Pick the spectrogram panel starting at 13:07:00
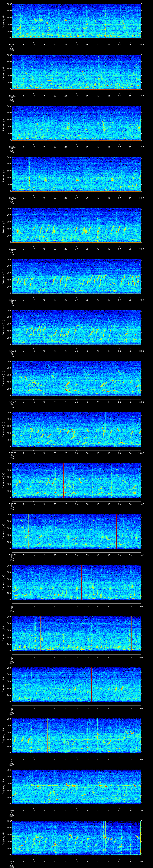This screenshot has width=153, height=868. coord(77,327)
